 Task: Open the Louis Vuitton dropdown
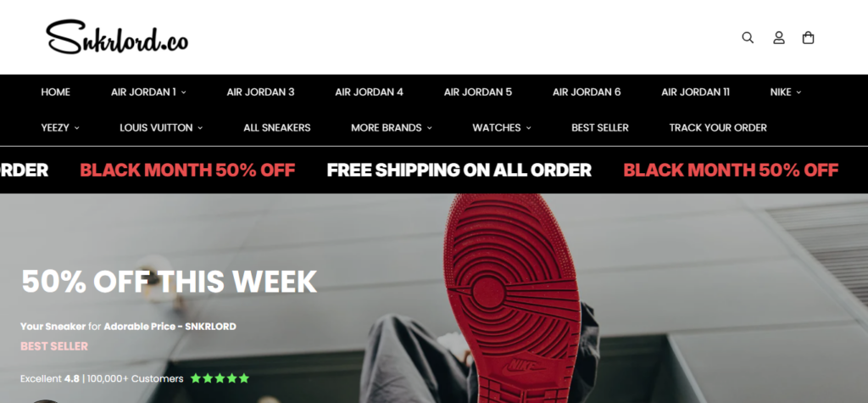161,127
